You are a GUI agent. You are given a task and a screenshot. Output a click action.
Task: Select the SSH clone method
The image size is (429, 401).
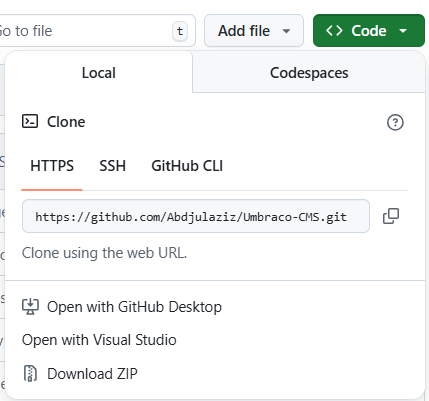113,166
